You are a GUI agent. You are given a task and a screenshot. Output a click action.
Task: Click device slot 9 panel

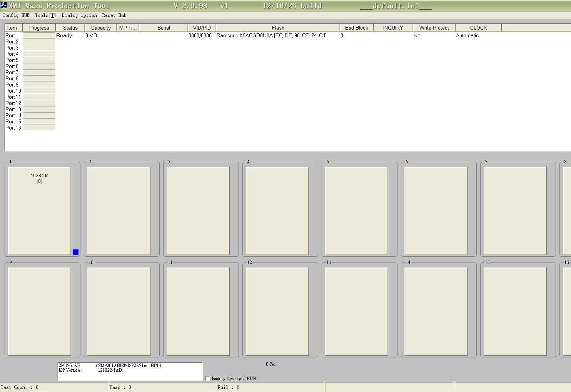coord(39,311)
